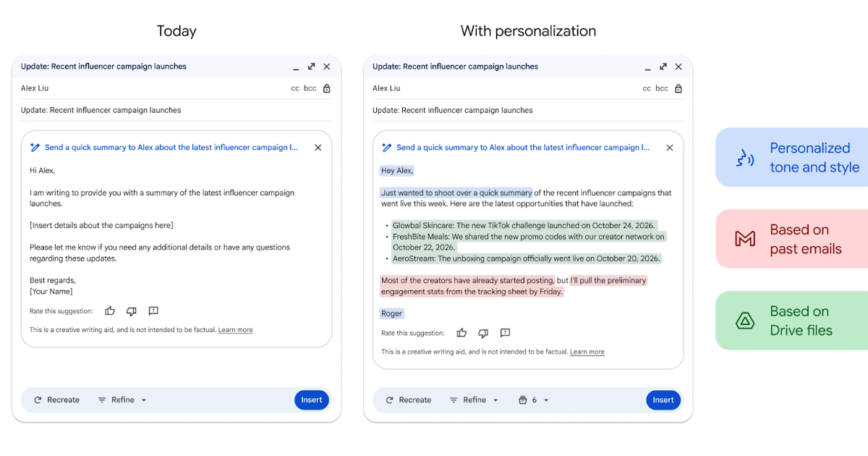Viewport: 868px width, 456px height.
Task: Click the magic pen icon in the Today prompt
Action: click(x=35, y=148)
